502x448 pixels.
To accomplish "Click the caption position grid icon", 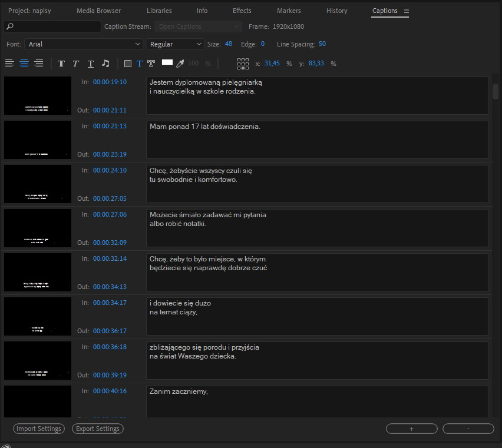I will [x=243, y=63].
